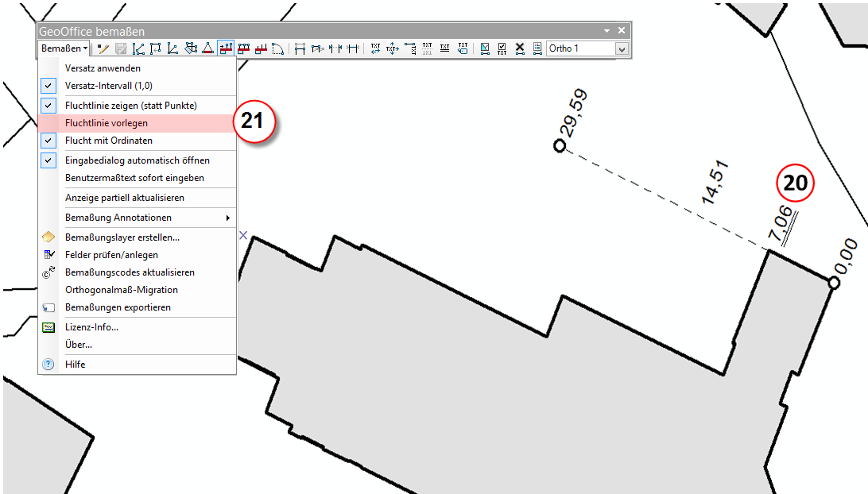Disable Eingabedialog automatisch öffnen
Screen dimensions: 868x494
(x=48, y=160)
